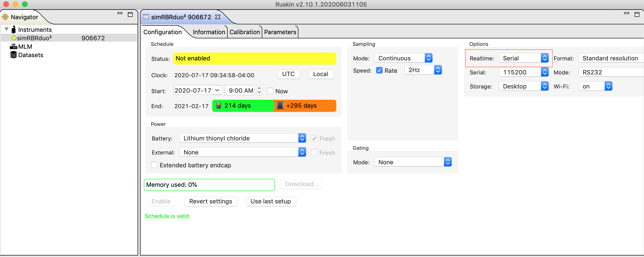Collapse the Instruments tree node
This screenshot has width=644, height=257.
7,29
